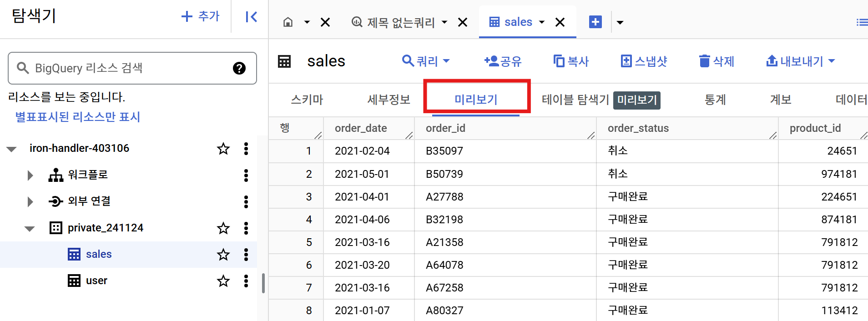Click the 삭제 delete button
The height and width of the screenshot is (321, 868).
(x=717, y=61)
